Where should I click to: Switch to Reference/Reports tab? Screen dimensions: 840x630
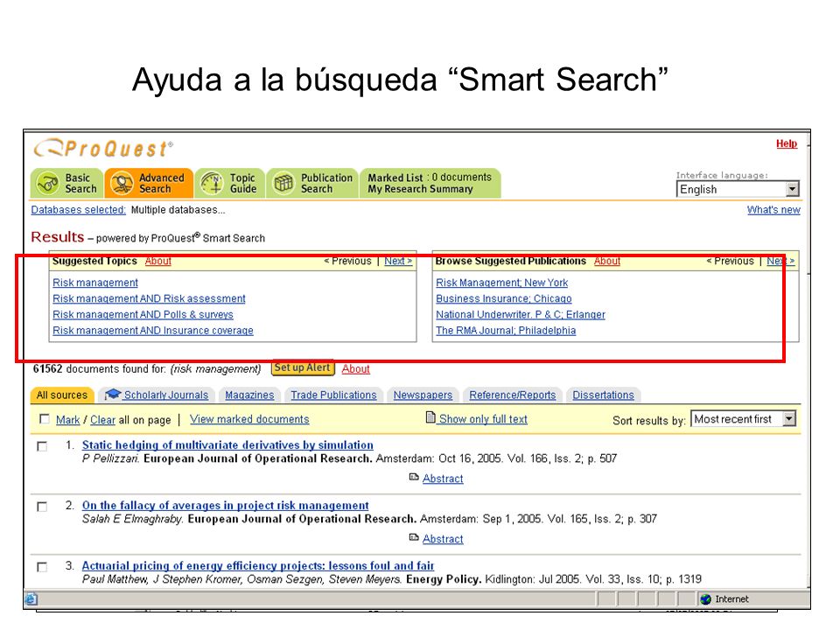pyautogui.click(x=512, y=395)
